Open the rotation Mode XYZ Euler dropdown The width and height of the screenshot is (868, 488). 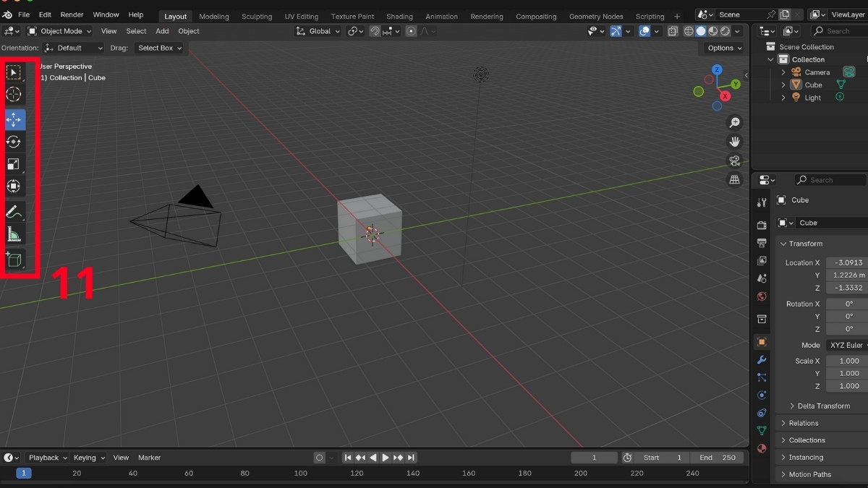[x=846, y=346]
